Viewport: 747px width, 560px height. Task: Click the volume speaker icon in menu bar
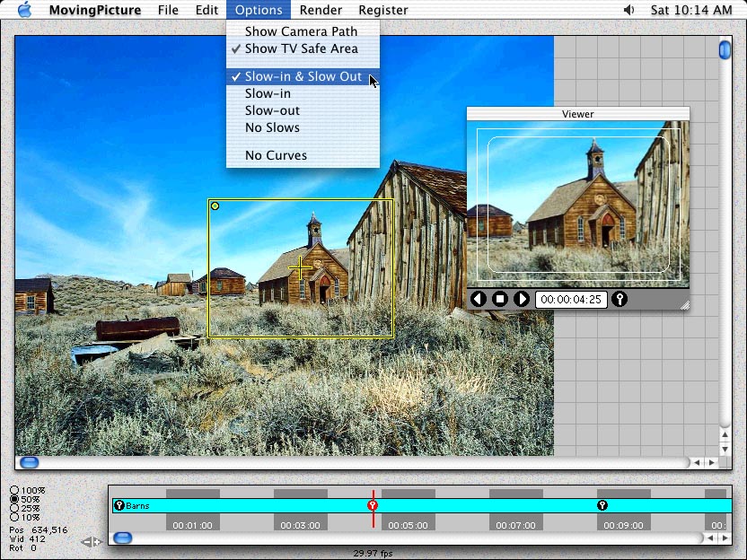click(x=628, y=10)
